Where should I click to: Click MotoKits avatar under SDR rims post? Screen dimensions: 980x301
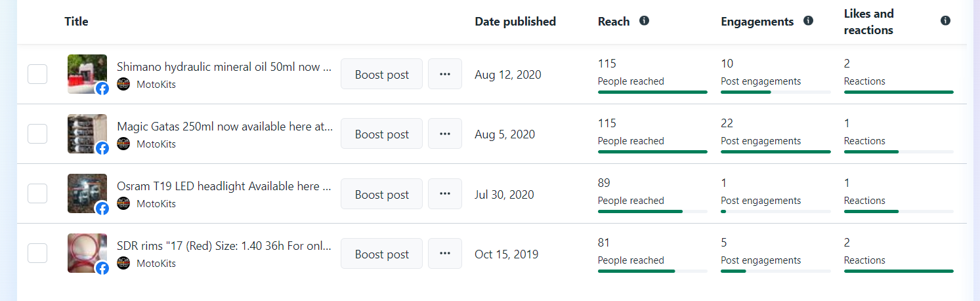[x=123, y=263]
